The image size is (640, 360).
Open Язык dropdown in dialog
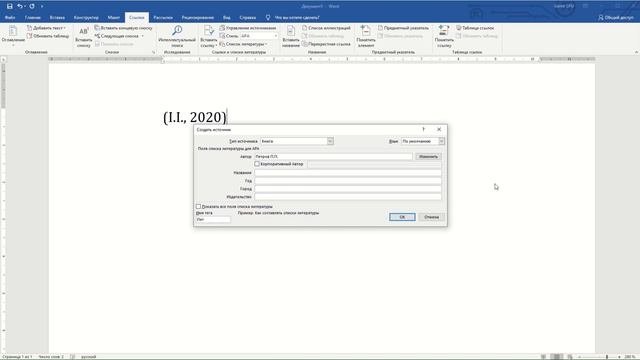[x=442, y=141]
